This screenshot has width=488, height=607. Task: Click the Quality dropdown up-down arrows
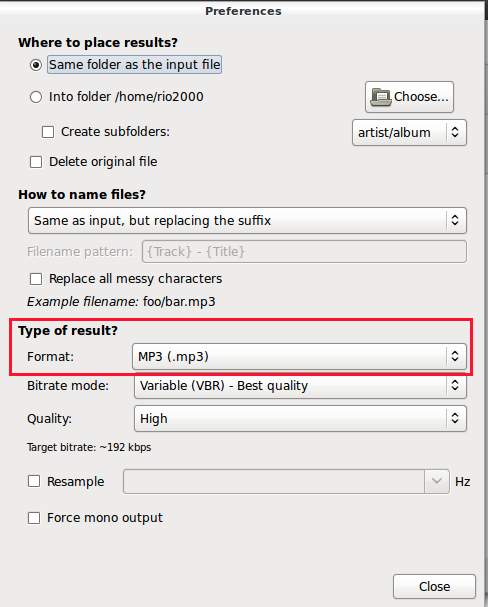tap(455, 418)
